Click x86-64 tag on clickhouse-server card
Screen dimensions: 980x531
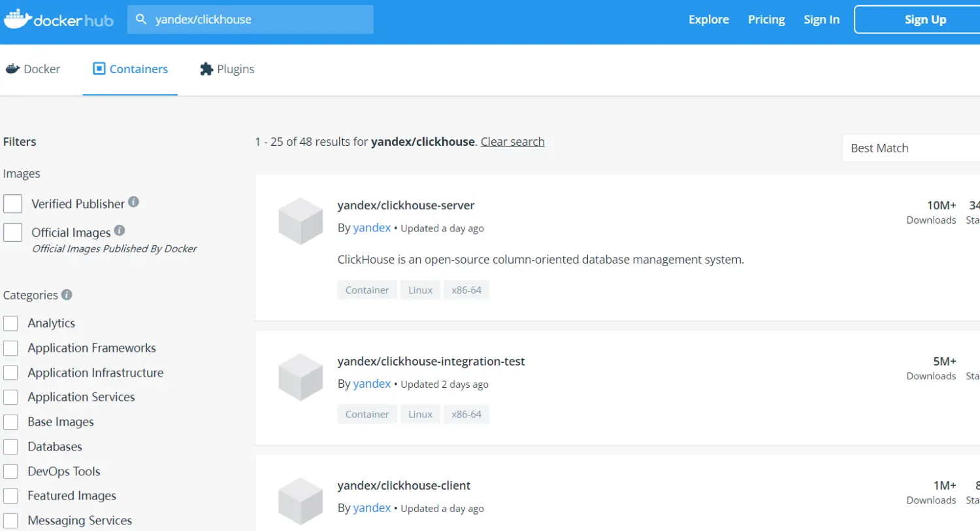coord(466,290)
